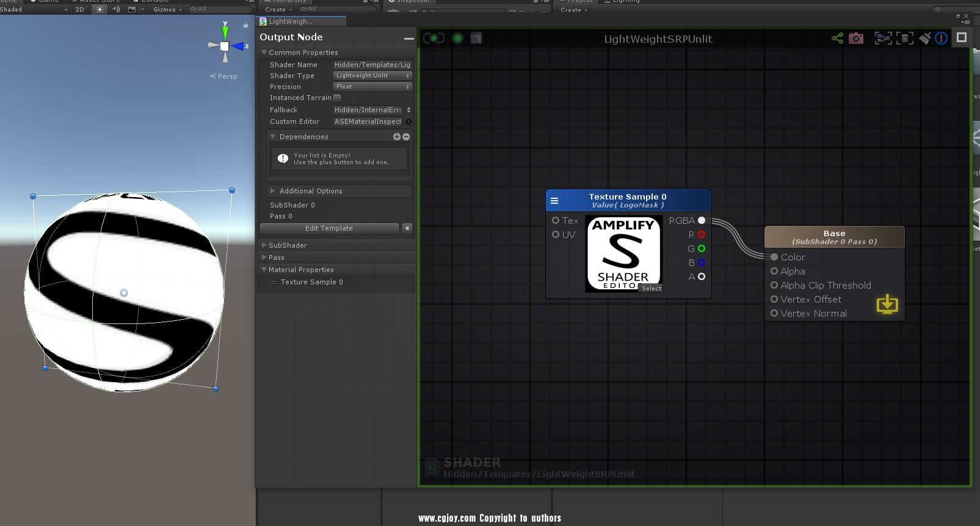The image size is (980, 526).
Task: Maximize the node editor canvas
Action: [962, 38]
